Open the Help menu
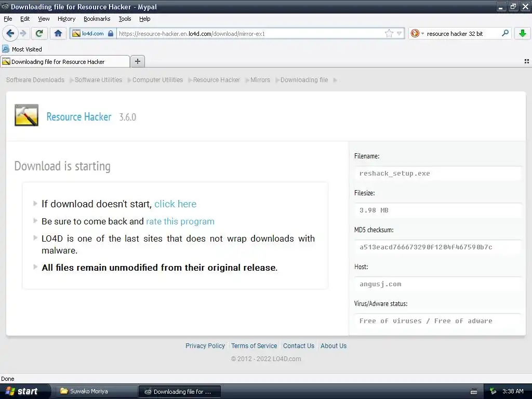Image resolution: width=532 pixels, height=399 pixels. click(x=145, y=19)
